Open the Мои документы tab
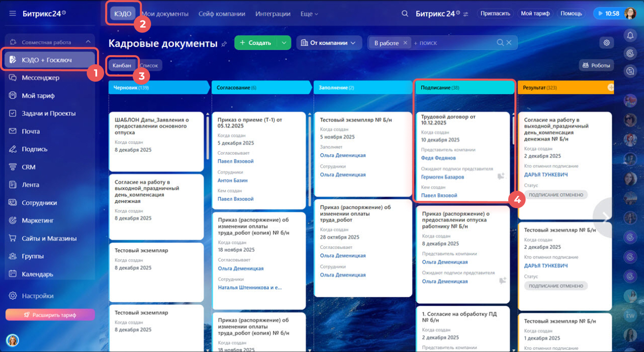The width and height of the screenshot is (644, 352). (165, 14)
